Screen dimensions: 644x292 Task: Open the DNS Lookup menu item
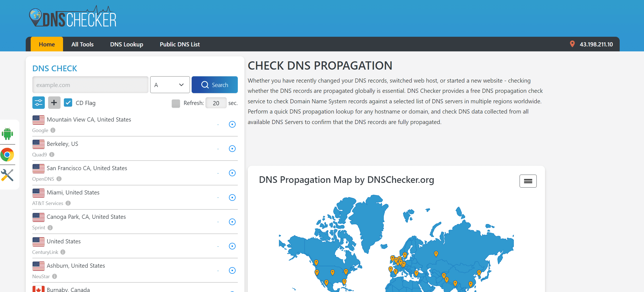point(127,44)
